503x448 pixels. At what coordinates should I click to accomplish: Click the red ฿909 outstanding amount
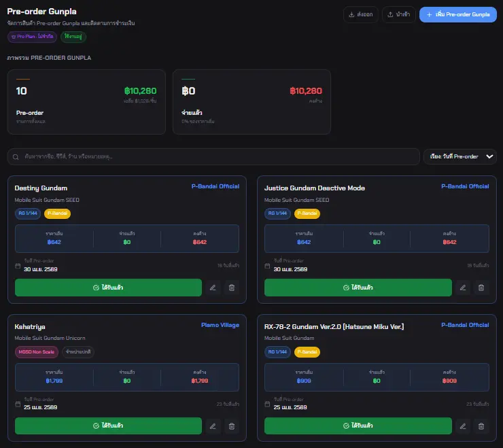449,381
